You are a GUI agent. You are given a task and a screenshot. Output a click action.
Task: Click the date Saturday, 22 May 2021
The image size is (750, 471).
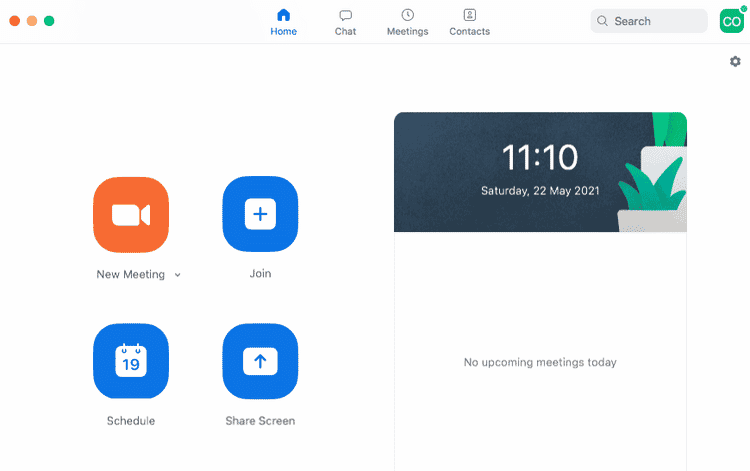540,191
